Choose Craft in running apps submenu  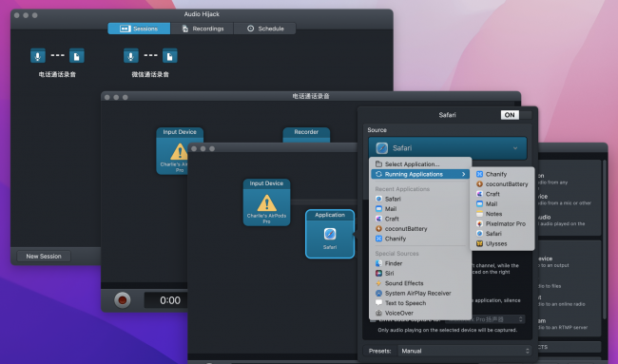pyautogui.click(x=503, y=194)
